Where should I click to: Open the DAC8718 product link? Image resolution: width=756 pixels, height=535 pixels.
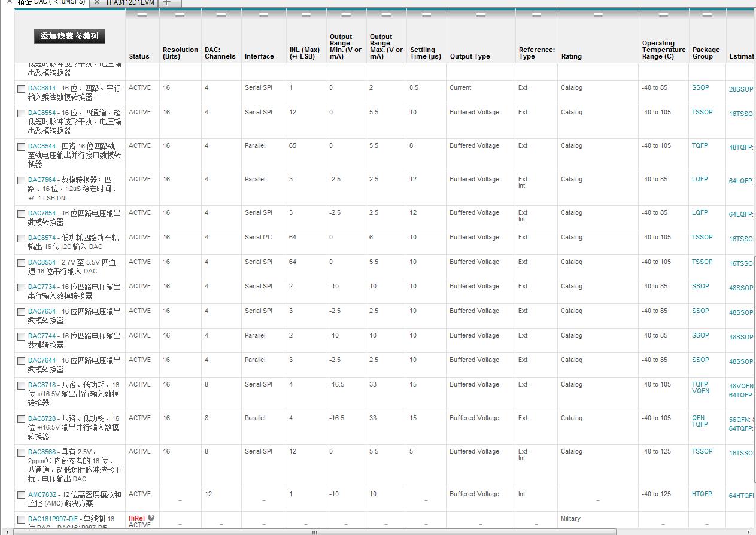coord(42,385)
